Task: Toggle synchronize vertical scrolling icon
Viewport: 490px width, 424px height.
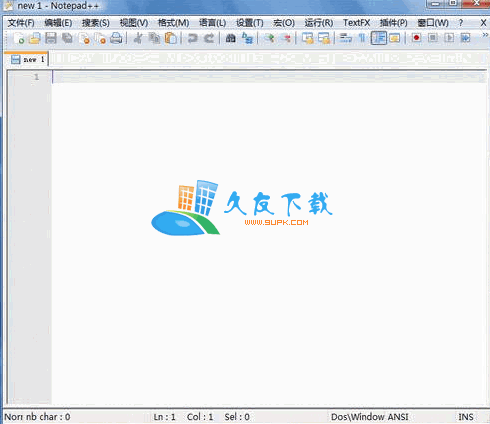Action: [x=307, y=38]
